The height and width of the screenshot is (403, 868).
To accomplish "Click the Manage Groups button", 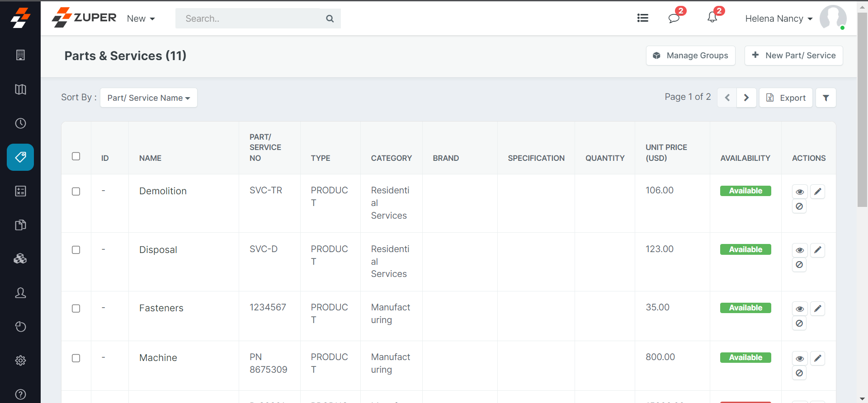I will point(690,56).
